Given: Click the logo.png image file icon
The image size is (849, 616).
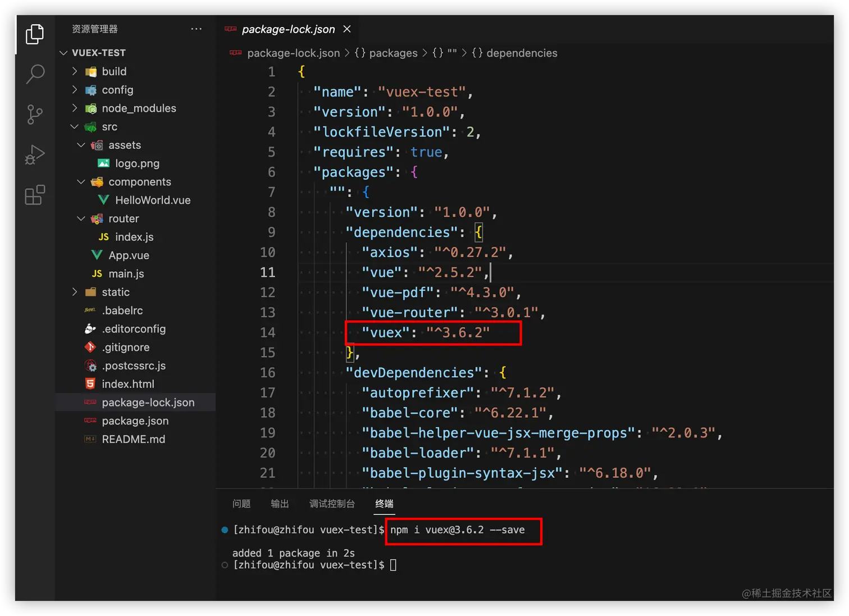Looking at the screenshot, I should click(x=104, y=163).
